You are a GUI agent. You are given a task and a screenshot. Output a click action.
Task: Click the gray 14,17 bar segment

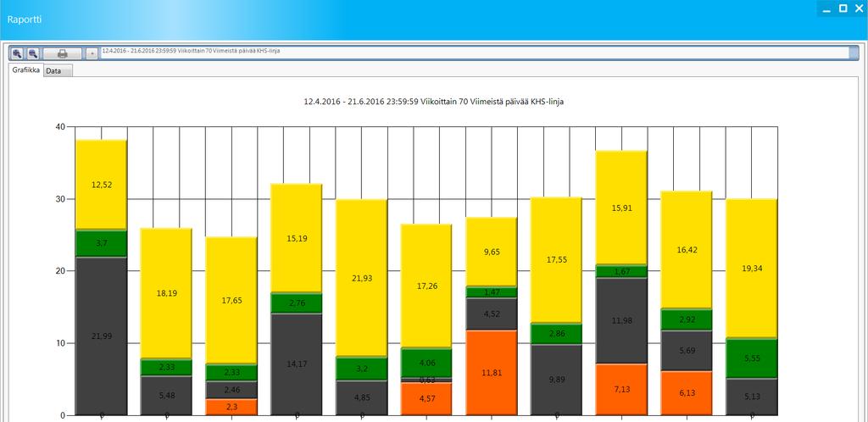click(296, 364)
